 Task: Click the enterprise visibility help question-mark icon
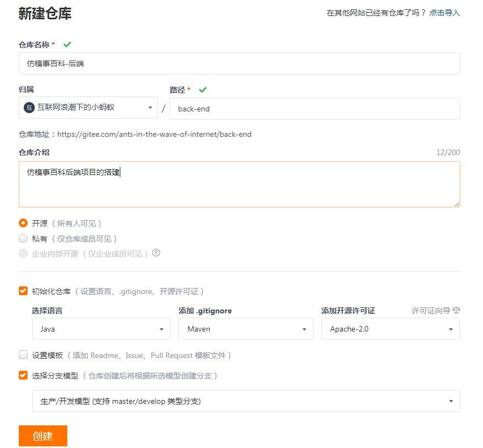pyautogui.click(x=156, y=253)
